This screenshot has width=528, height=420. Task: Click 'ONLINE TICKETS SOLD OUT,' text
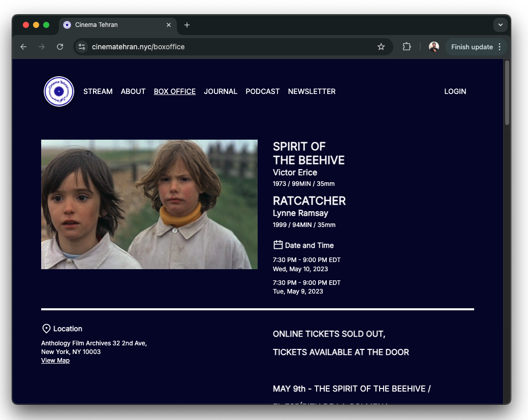pos(329,334)
